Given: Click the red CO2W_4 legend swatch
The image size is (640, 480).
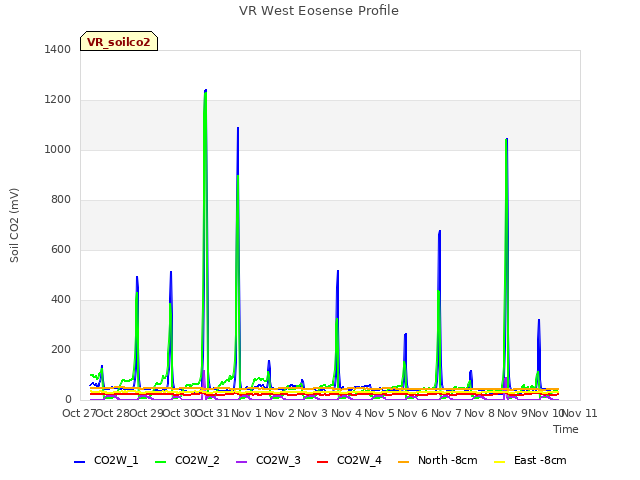Looking at the screenshot, I should [322, 462].
